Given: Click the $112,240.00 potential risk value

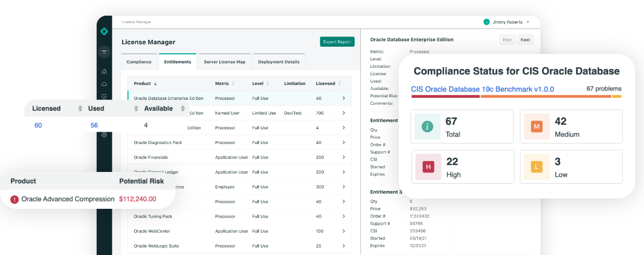Looking at the screenshot, I should click(x=138, y=199).
